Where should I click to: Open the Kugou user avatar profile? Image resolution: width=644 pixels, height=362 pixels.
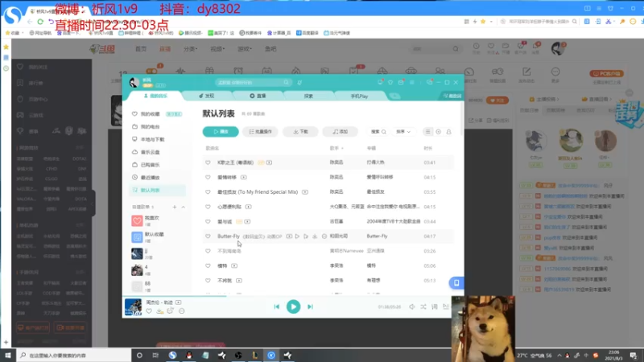coord(134,83)
